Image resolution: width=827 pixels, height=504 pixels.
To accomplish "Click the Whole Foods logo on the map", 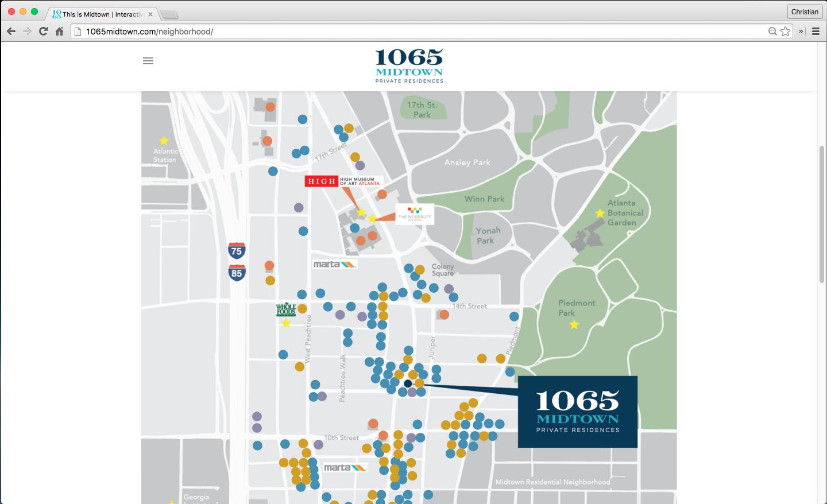I will (x=286, y=309).
